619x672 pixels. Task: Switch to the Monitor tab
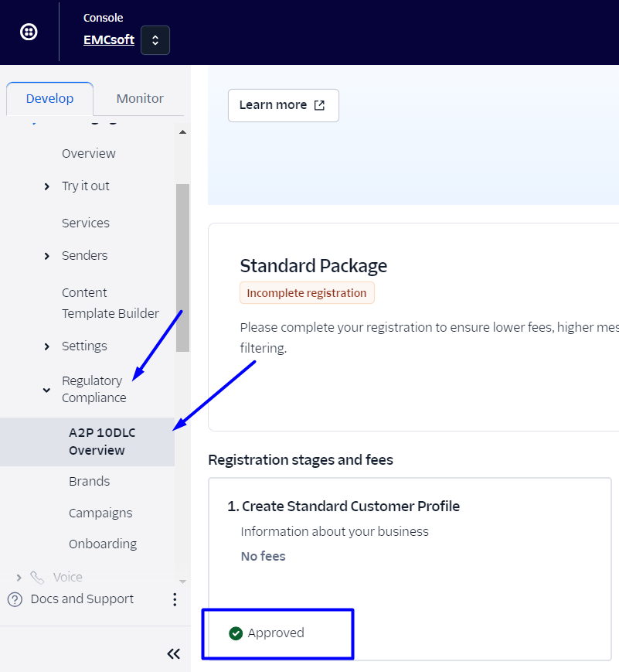point(140,98)
